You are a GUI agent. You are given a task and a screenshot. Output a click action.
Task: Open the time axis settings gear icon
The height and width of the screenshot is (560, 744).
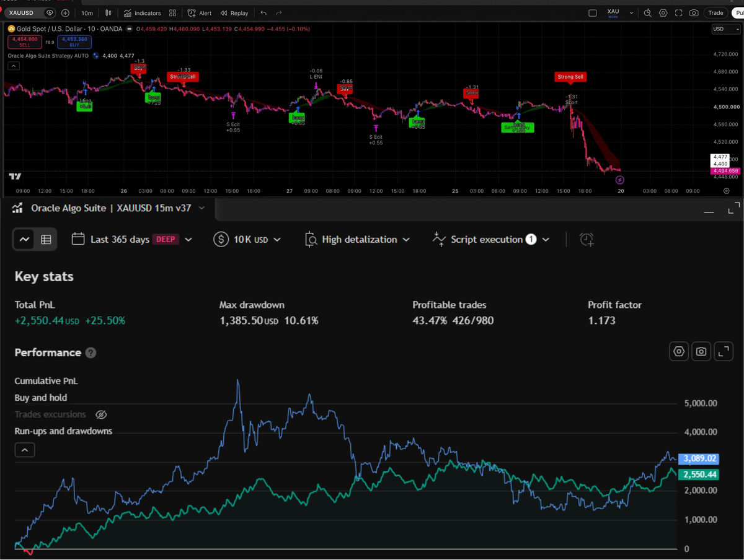pos(726,191)
